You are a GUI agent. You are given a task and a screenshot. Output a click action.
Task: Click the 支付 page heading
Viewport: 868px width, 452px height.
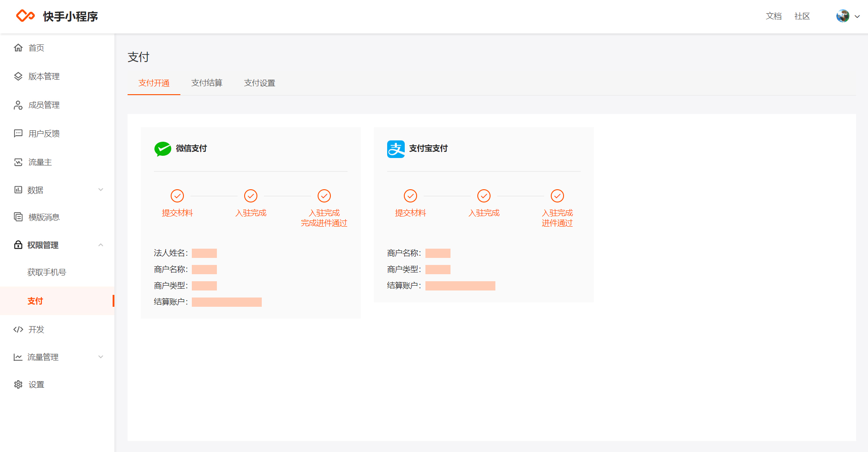coord(139,57)
